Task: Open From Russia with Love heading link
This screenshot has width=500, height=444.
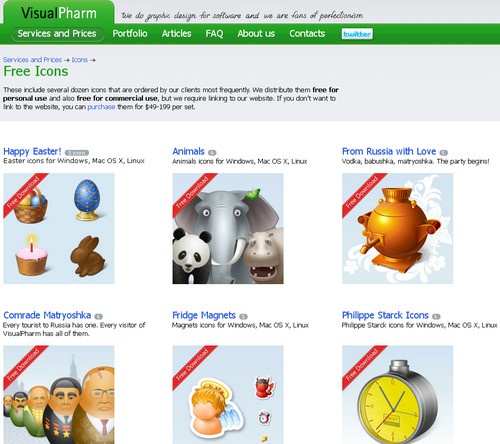Action: 389,151
